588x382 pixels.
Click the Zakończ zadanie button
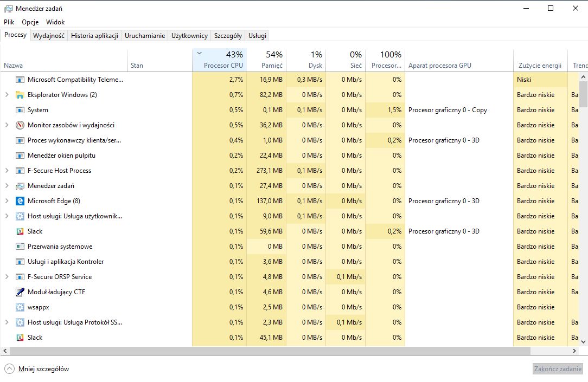[x=558, y=369]
